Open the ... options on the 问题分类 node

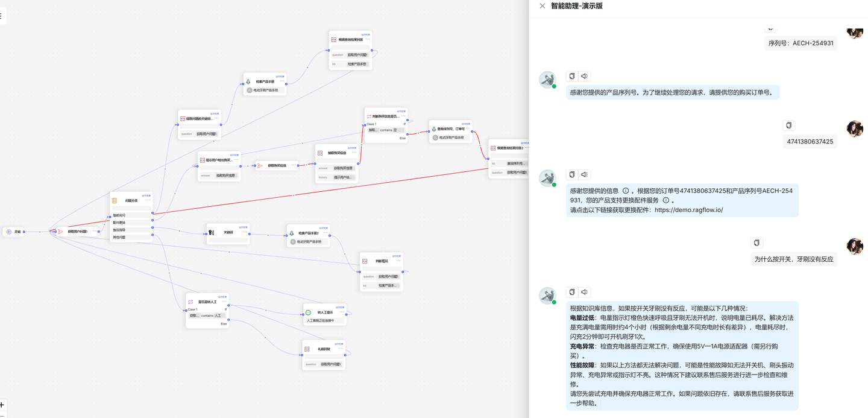[148, 200]
